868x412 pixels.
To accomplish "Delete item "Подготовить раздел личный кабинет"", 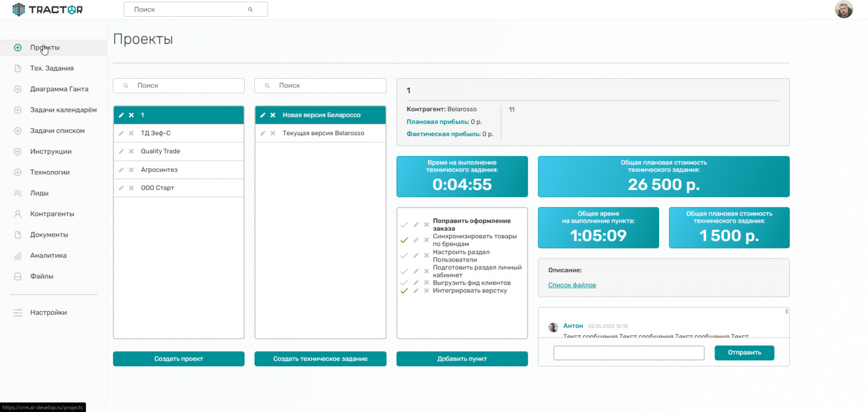I will pos(426,271).
